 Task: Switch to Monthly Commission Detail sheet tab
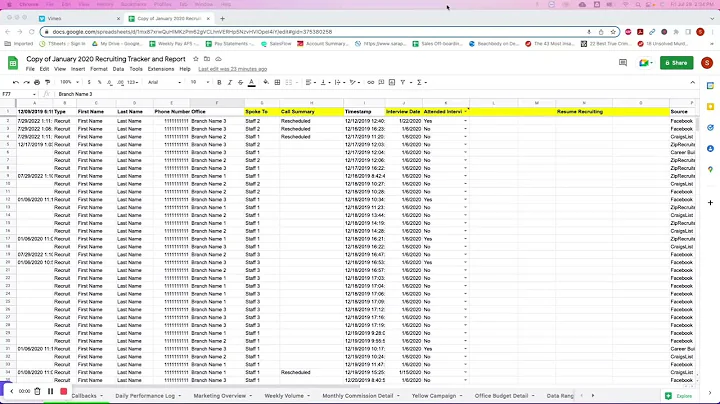coord(358,396)
